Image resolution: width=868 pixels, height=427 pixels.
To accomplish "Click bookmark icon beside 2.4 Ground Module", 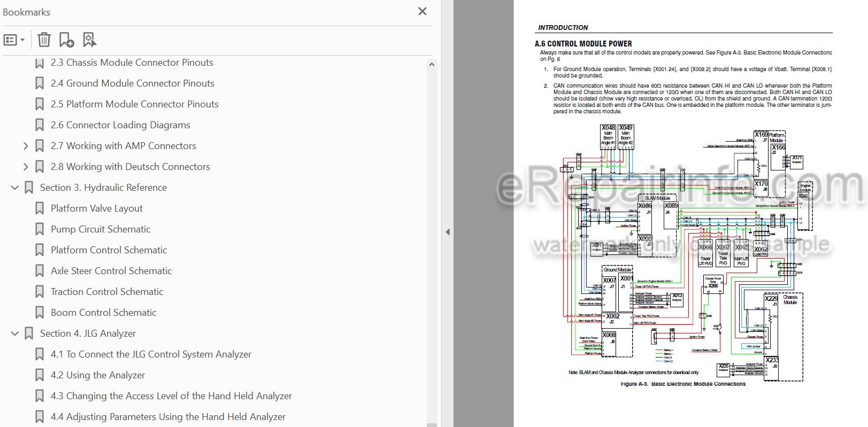I will tap(39, 84).
